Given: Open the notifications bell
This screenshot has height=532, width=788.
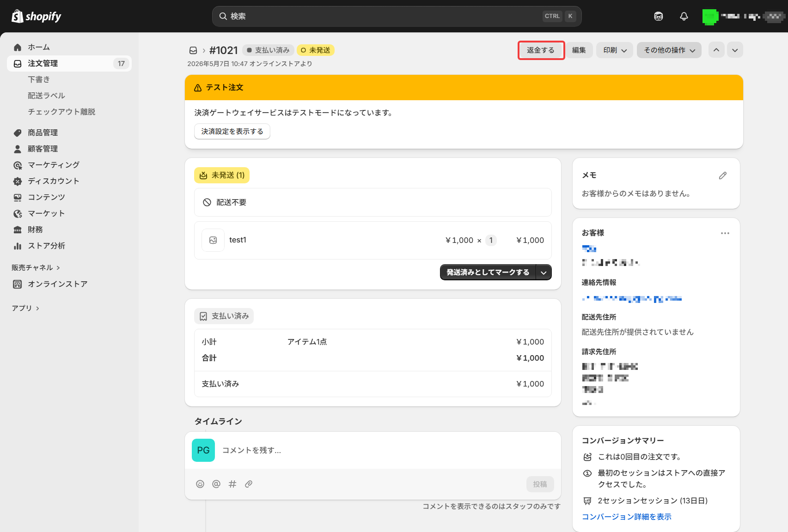Looking at the screenshot, I should click(684, 16).
